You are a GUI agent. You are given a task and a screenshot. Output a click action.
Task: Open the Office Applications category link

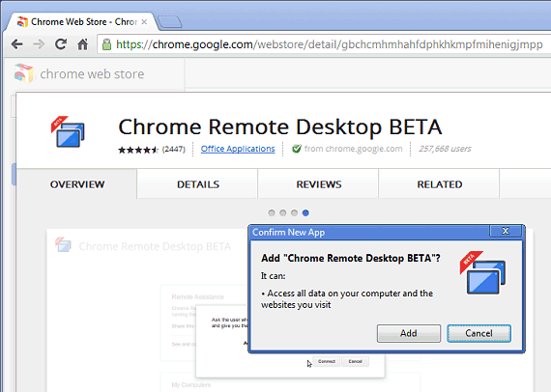click(238, 149)
